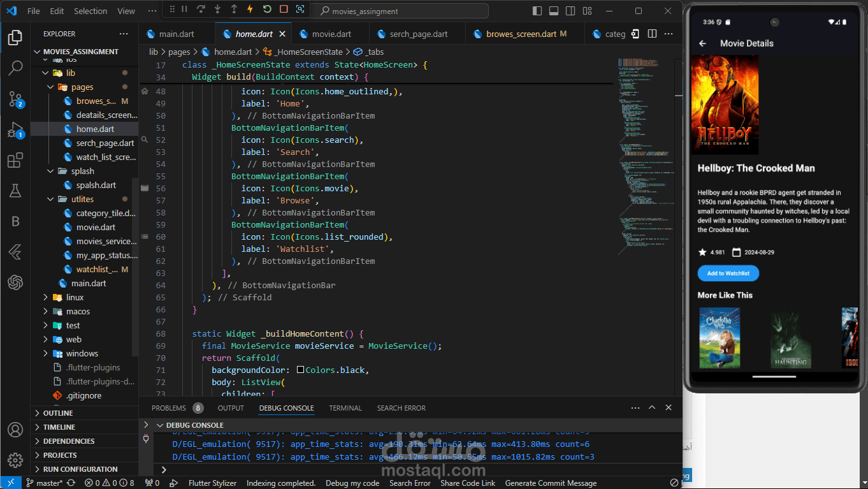
Task: Click Generate Commit Message in status bar
Action: click(551, 483)
